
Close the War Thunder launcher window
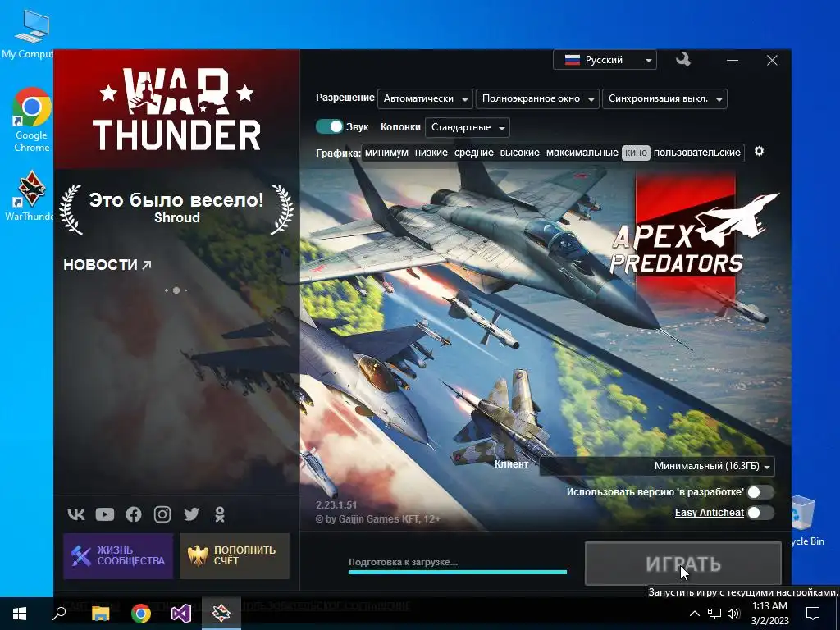772,60
